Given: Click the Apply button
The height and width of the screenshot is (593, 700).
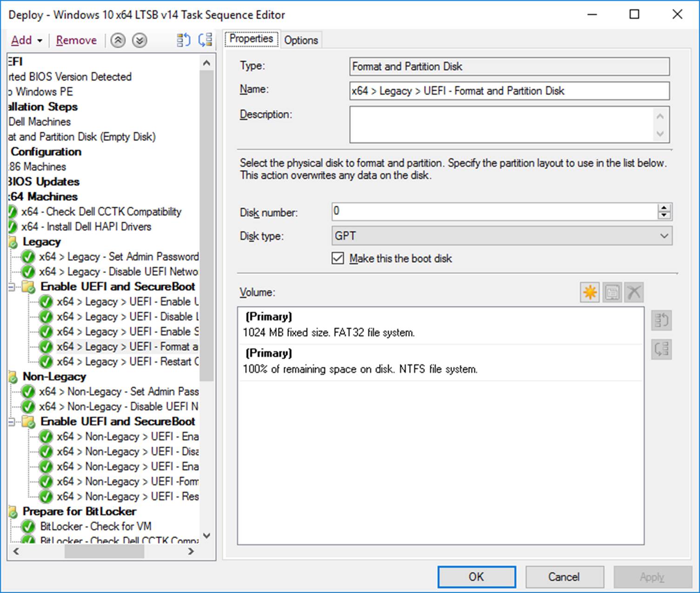Looking at the screenshot, I should pos(652,577).
